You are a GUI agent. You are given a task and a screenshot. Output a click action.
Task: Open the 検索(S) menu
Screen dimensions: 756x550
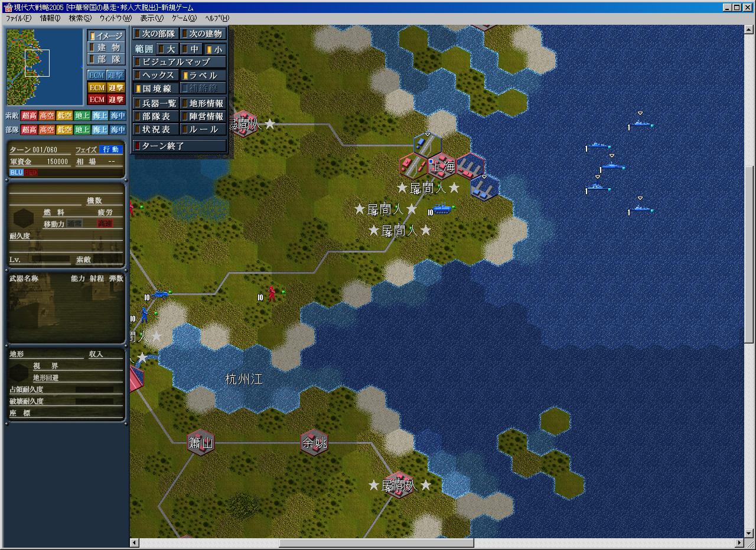tap(80, 18)
